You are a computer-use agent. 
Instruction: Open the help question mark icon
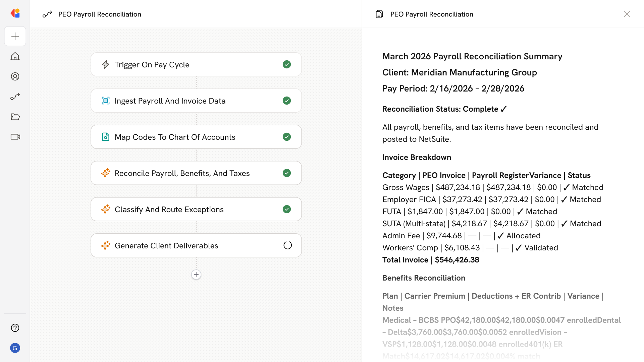pyautogui.click(x=15, y=328)
